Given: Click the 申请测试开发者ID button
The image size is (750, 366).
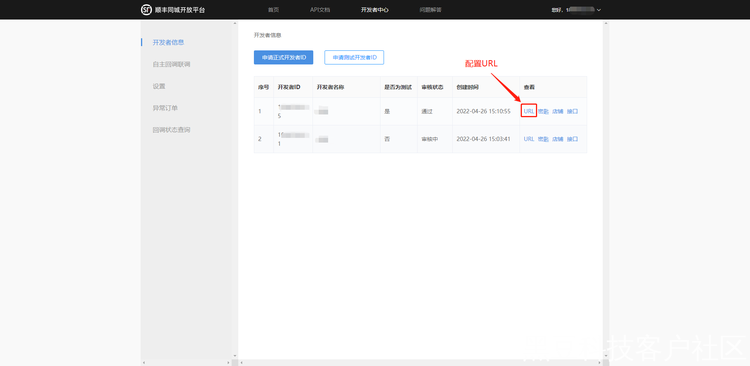Looking at the screenshot, I should pyautogui.click(x=354, y=57).
